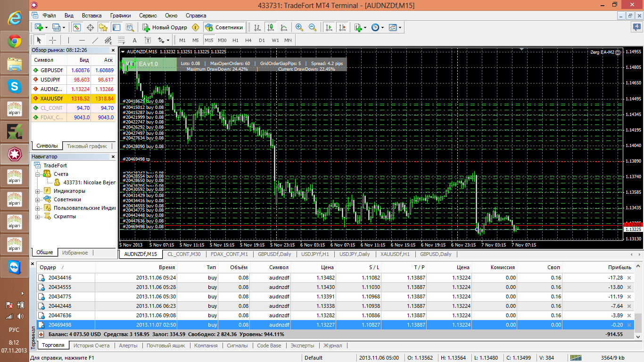
Task: Select account 433731: Nicolae Bejer
Action: (x=89, y=182)
